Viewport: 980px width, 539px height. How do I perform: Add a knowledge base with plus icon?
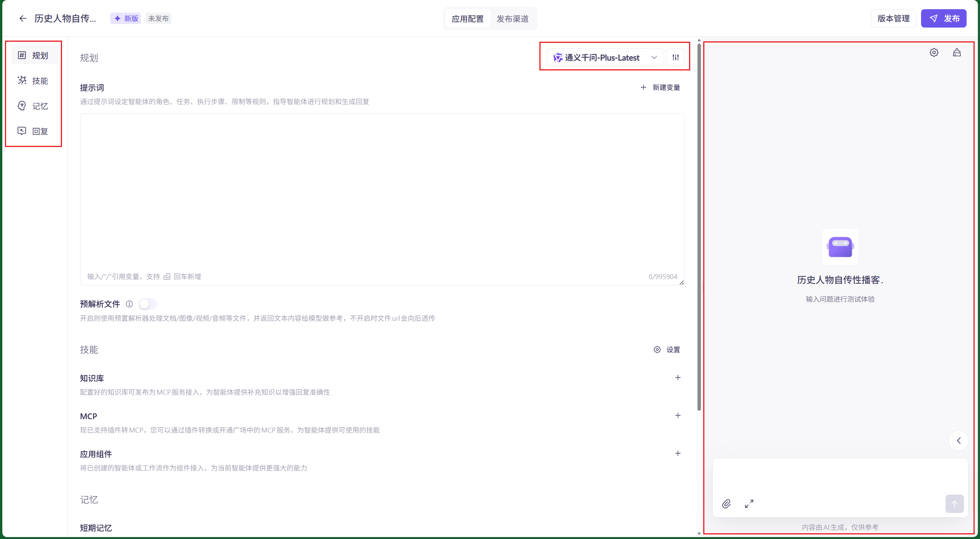click(678, 377)
